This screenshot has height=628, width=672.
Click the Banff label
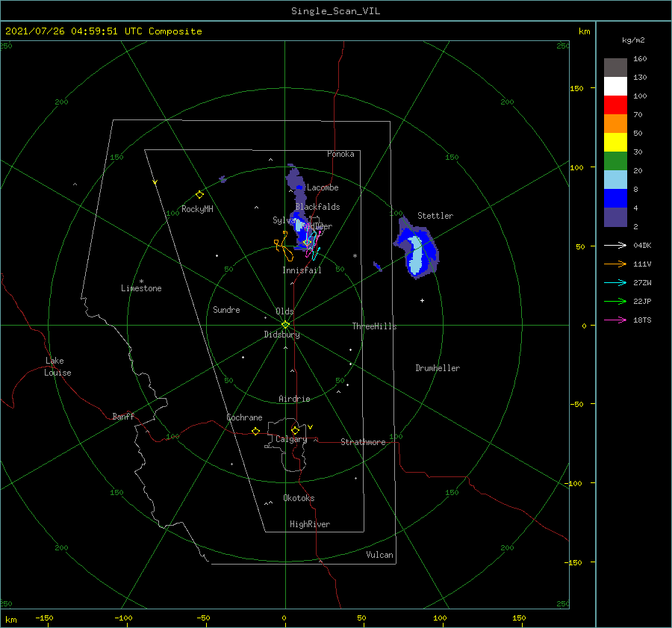pyautogui.click(x=123, y=417)
